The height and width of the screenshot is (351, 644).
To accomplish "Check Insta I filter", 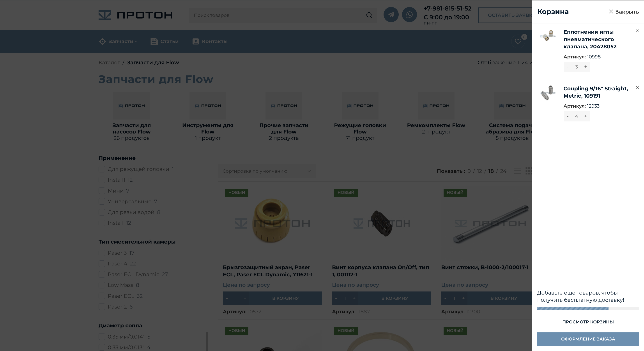I will [102, 223].
